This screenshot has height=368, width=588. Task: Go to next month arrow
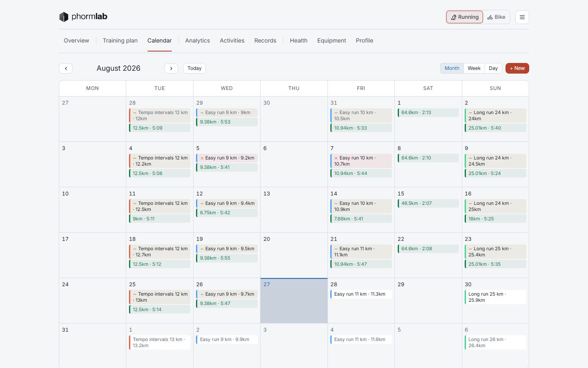point(171,68)
